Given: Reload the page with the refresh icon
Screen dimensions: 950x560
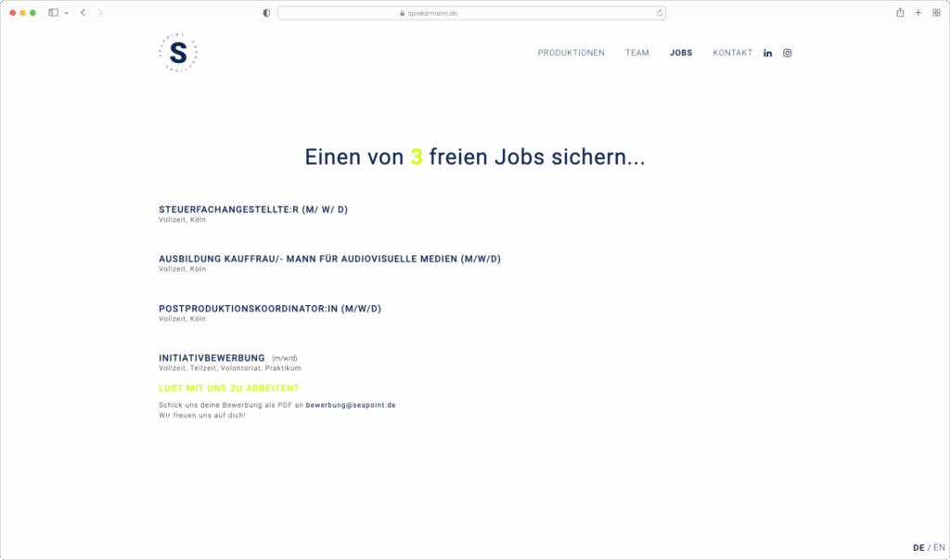Looking at the screenshot, I should (658, 13).
